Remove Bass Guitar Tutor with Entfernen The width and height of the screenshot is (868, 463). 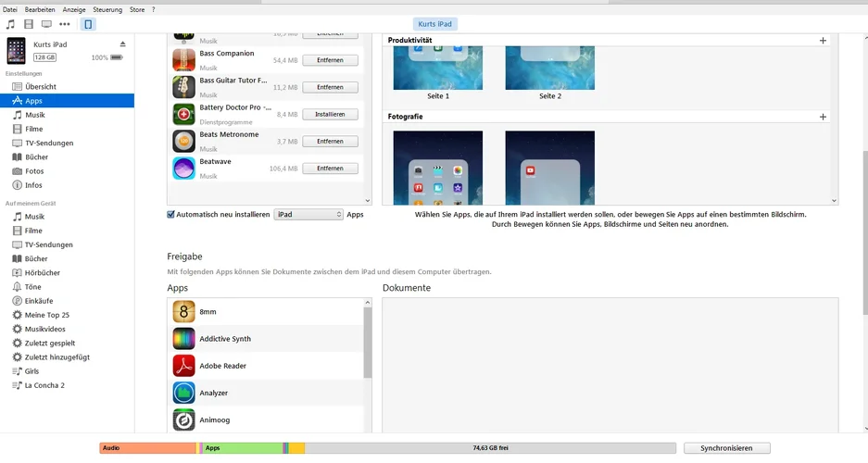point(330,87)
